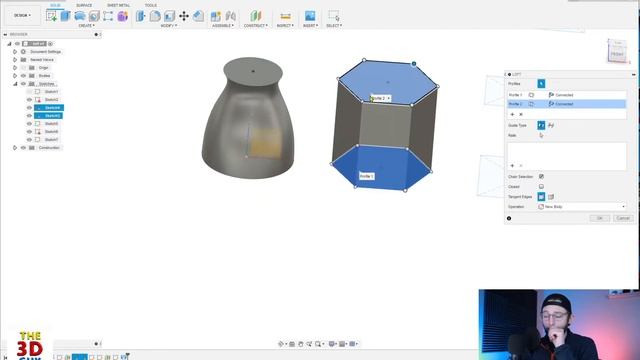The height and width of the screenshot is (360, 640).
Task: Select the Joint tool icon
Action: (x=231, y=16)
